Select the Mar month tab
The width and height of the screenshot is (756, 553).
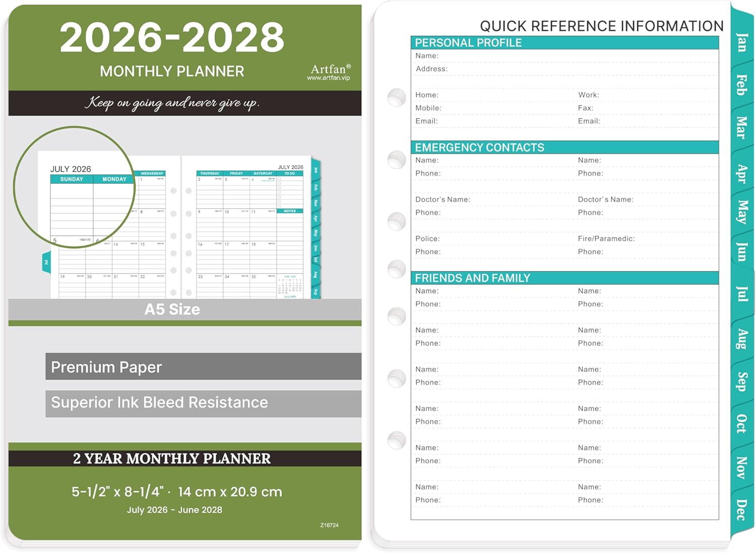pos(742,127)
